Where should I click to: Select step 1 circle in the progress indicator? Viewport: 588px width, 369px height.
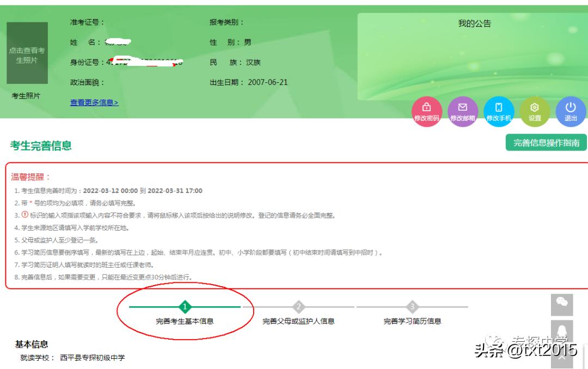185,307
